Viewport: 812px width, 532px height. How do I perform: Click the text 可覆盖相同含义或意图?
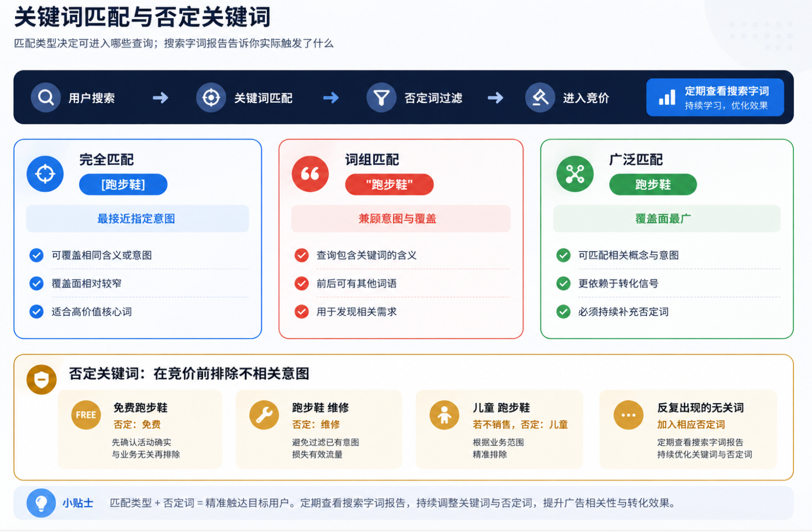click(x=102, y=255)
